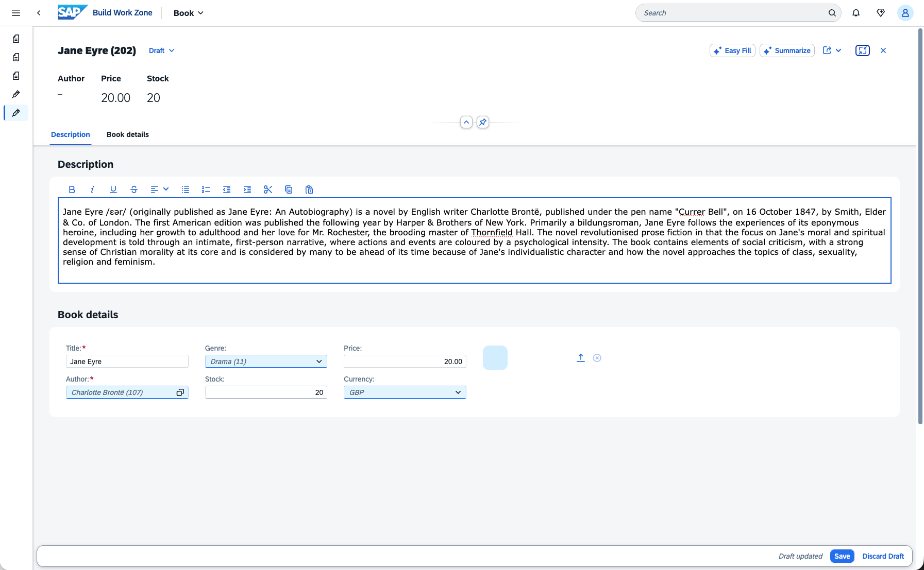Cut text with scissors icon
The width and height of the screenshot is (924, 570).
(x=268, y=189)
